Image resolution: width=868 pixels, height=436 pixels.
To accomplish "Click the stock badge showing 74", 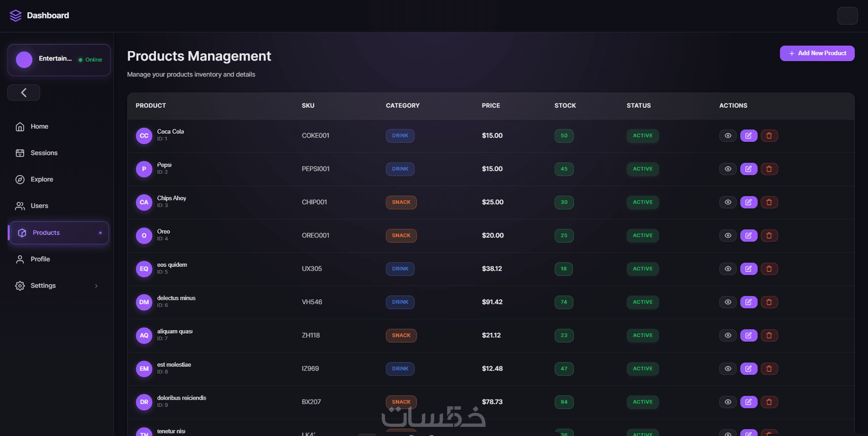I will 564,302.
